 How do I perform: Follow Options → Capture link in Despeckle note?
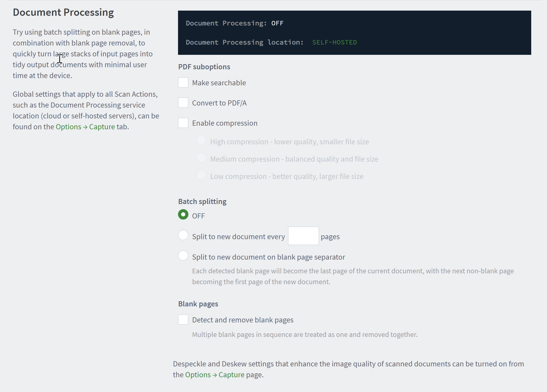point(215,375)
